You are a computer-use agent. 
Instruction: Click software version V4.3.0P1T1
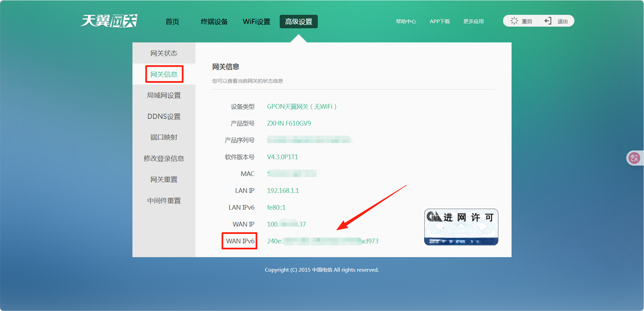[282, 157]
